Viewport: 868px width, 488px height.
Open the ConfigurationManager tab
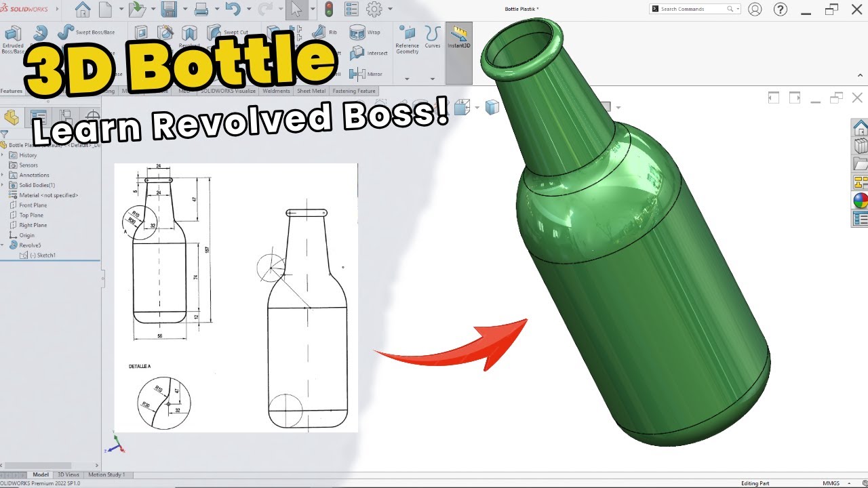(66, 116)
